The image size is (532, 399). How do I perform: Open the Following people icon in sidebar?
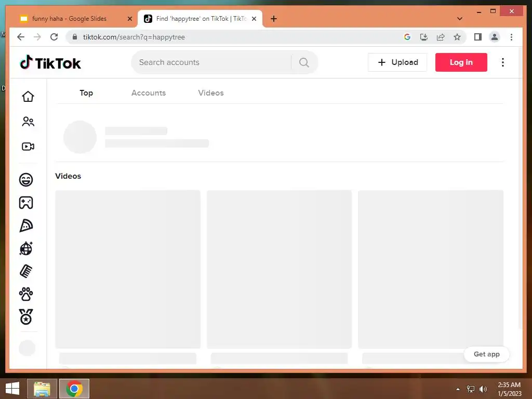point(28,122)
